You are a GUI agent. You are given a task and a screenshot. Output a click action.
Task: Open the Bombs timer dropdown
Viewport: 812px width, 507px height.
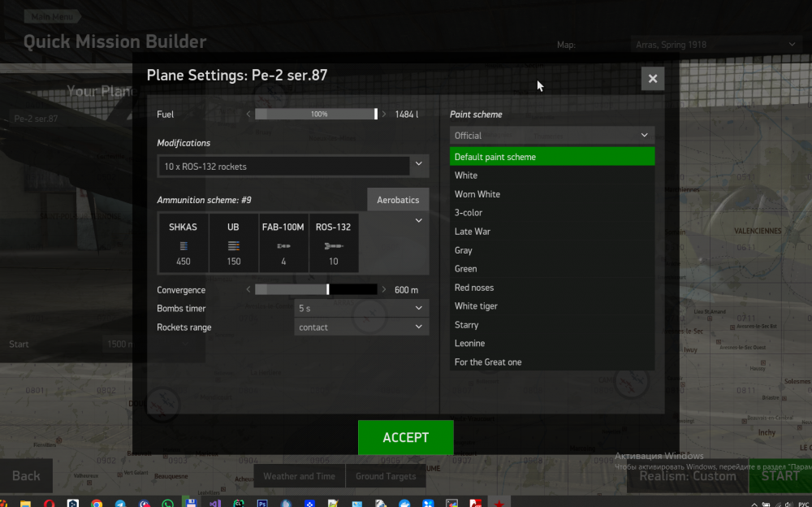[361, 308]
